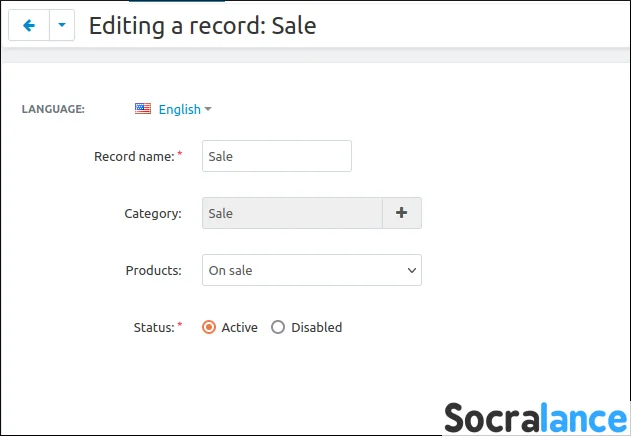This screenshot has height=436, width=631.
Task: Click the Products dropdown chevron arrow
Action: 411,270
